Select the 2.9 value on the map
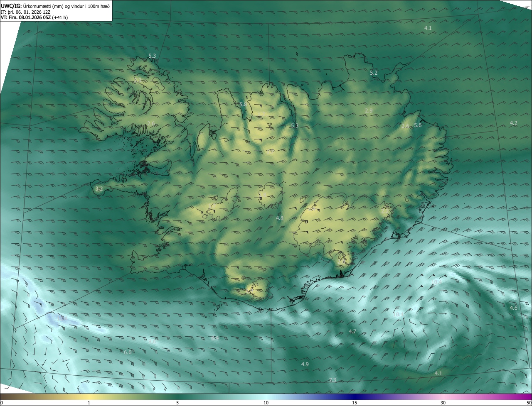 click(x=369, y=110)
